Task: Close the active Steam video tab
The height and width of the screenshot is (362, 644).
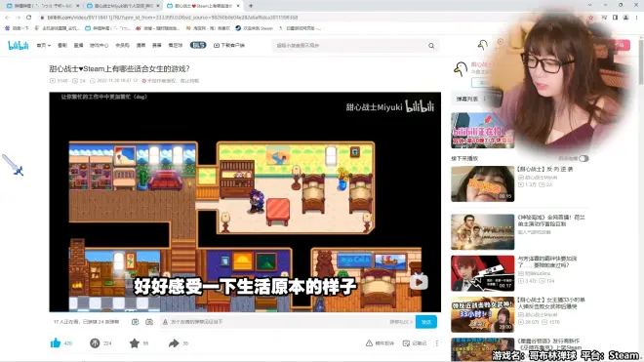Action: [238, 6]
